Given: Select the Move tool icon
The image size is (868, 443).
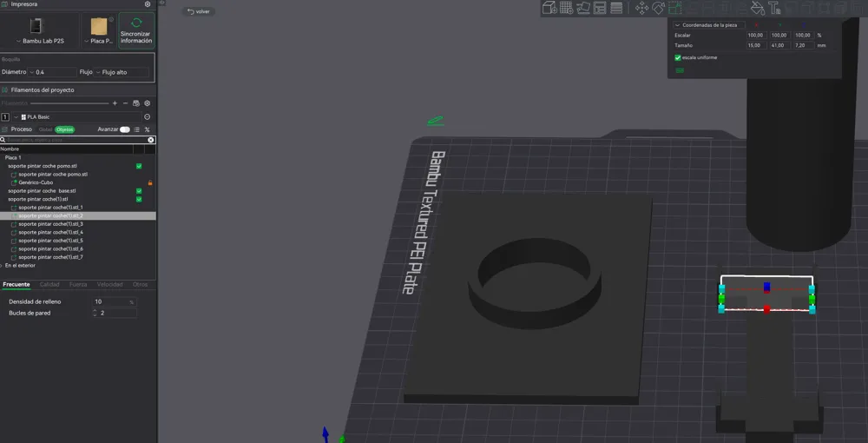Looking at the screenshot, I should (641, 8).
